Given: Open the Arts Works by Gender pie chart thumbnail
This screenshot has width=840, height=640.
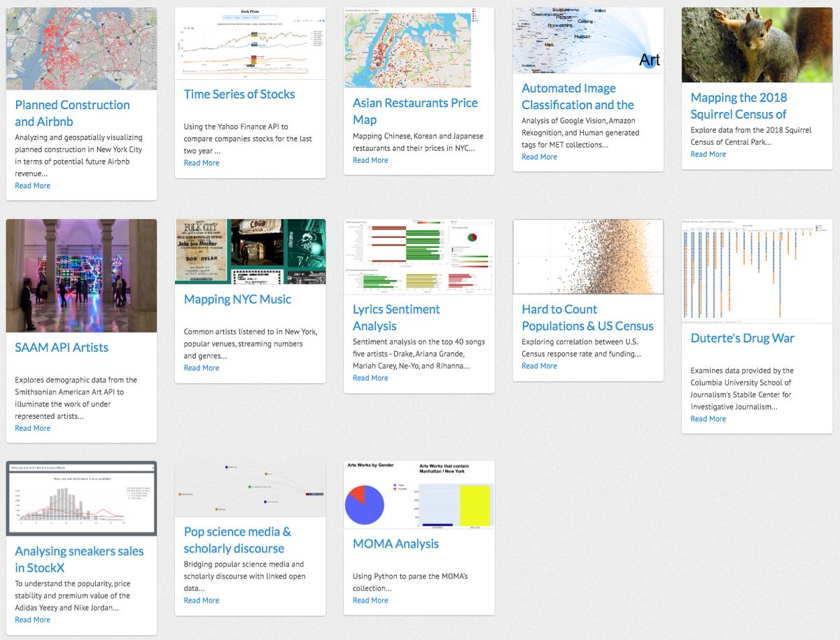Looking at the screenshot, I should (419, 495).
